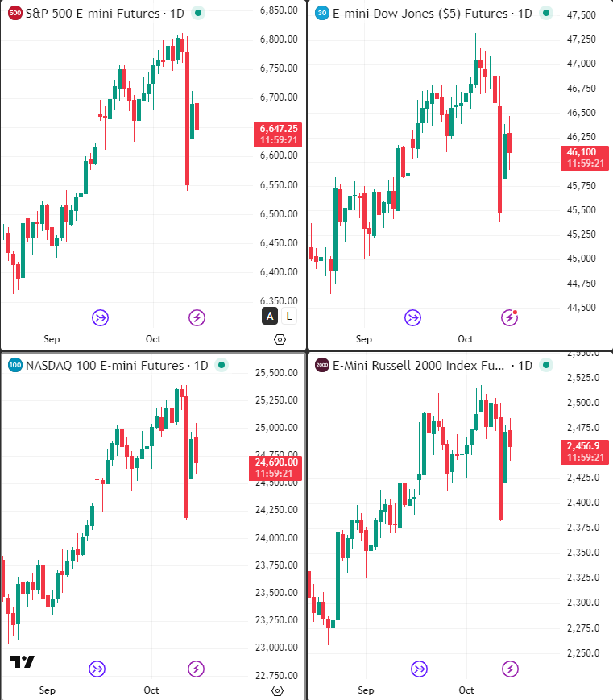The width and height of the screenshot is (613, 700).
Task: Select the NASDAQ 100 E-mini Futures title
Action: click(x=105, y=366)
